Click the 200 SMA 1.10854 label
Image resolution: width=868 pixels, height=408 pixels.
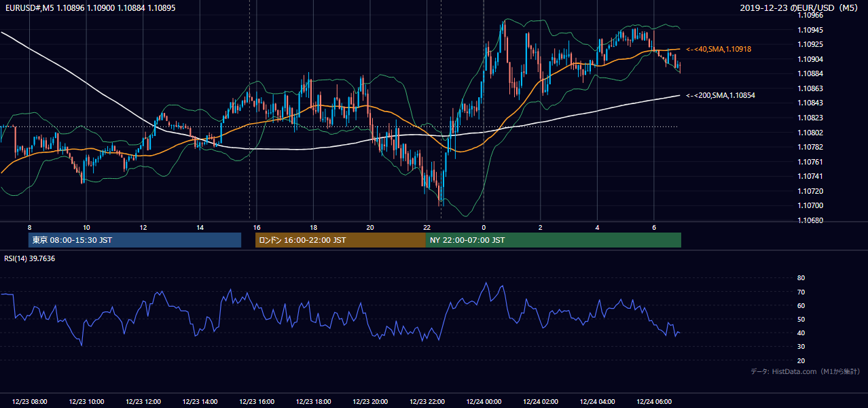coord(720,96)
